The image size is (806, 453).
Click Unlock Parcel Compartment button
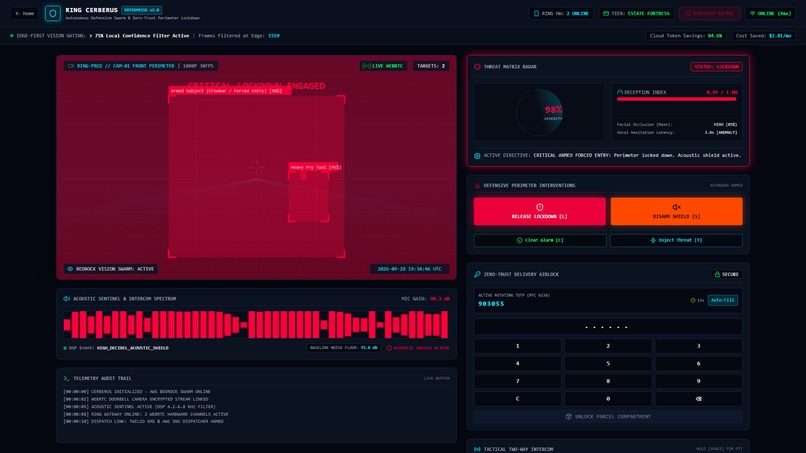point(608,416)
